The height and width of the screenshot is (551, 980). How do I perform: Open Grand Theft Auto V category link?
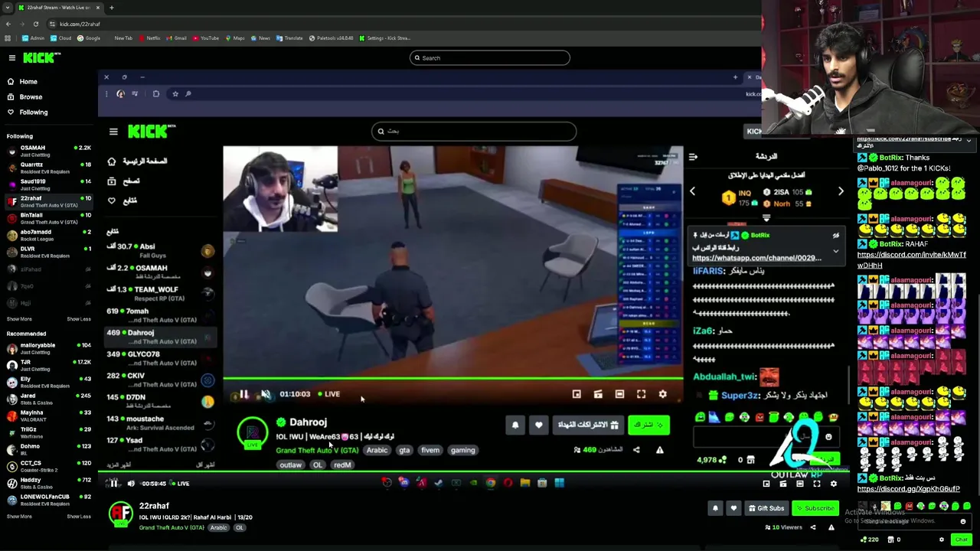pyautogui.click(x=171, y=527)
